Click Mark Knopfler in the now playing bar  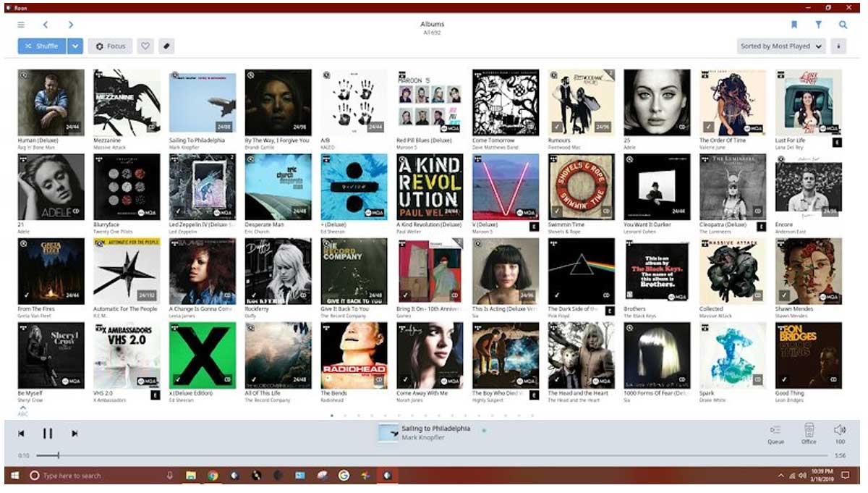(423, 437)
